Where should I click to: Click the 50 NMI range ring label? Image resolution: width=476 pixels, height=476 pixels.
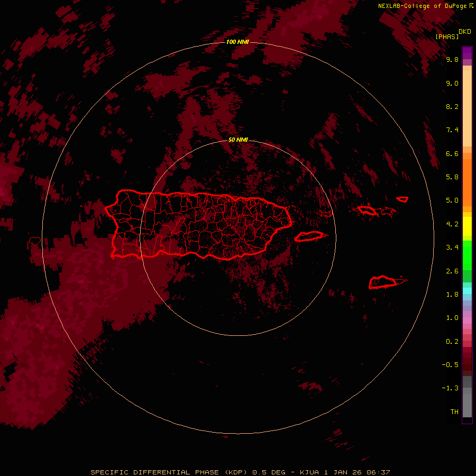pos(238,140)
